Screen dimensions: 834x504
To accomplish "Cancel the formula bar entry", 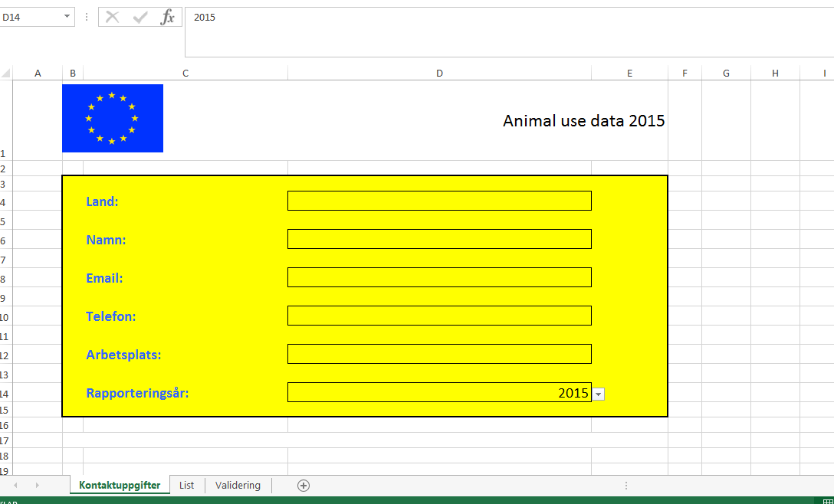I will (x=112, y=17).
